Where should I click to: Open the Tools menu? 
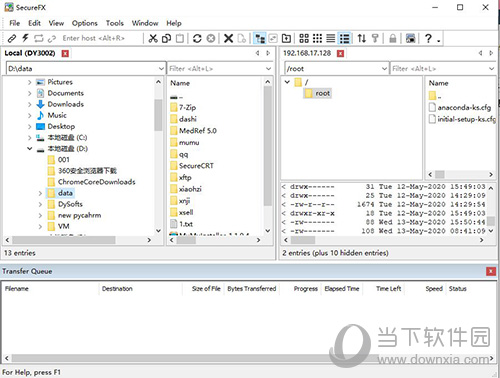coord(115,23)
